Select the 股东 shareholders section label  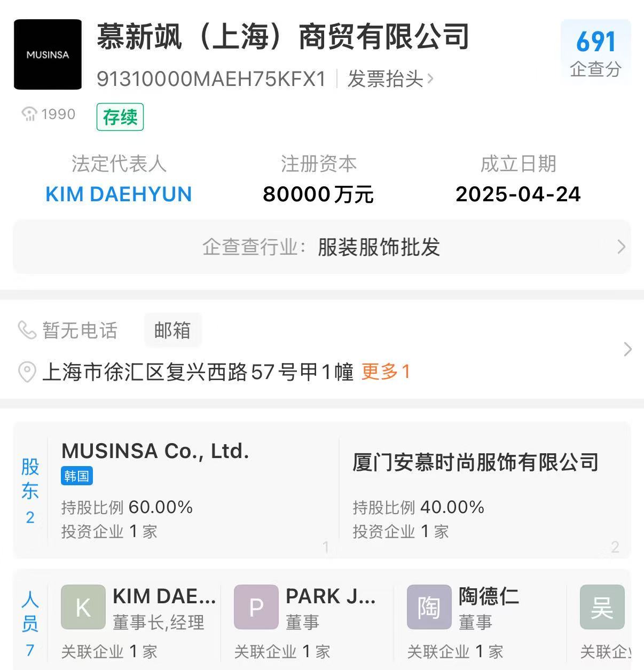[x=30, y=490]
